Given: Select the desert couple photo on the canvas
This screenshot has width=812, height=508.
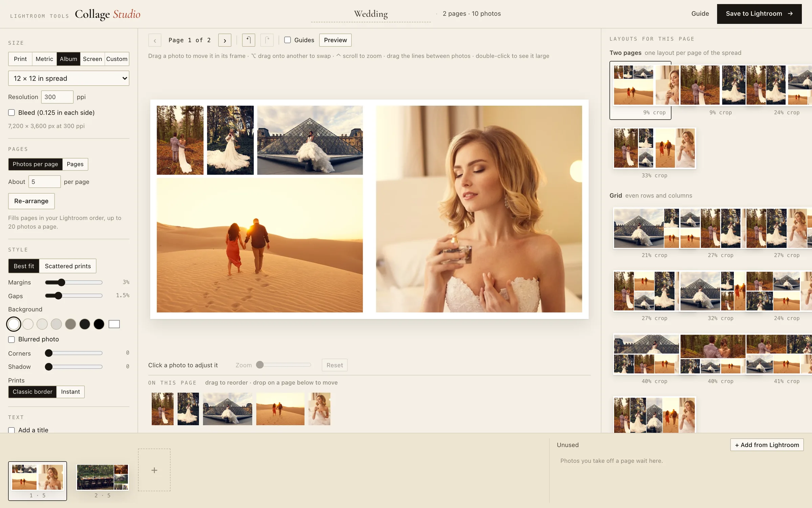Looking at the screenshot, I should (x=260, y=245).
